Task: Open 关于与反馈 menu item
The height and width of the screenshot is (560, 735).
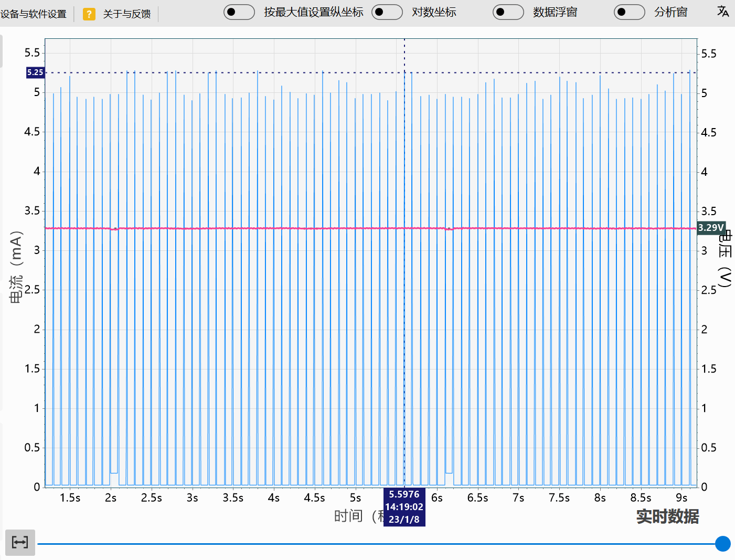Action: click(127, 14)
